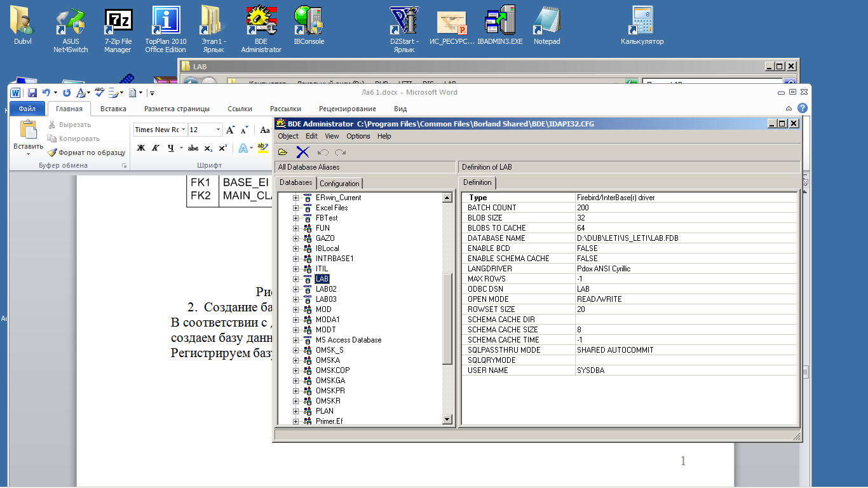
Task: Open the Вставка ribbon tab in Word
Action: click(113, 109)
